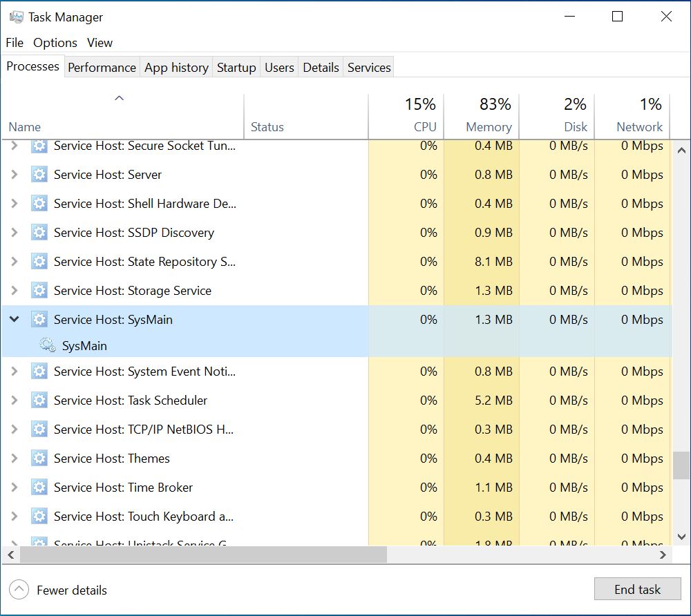This screenshot has width=691, height=616.
Task: Click the horizontal scrollbar right arrow
Action: (x=663, y=555)
